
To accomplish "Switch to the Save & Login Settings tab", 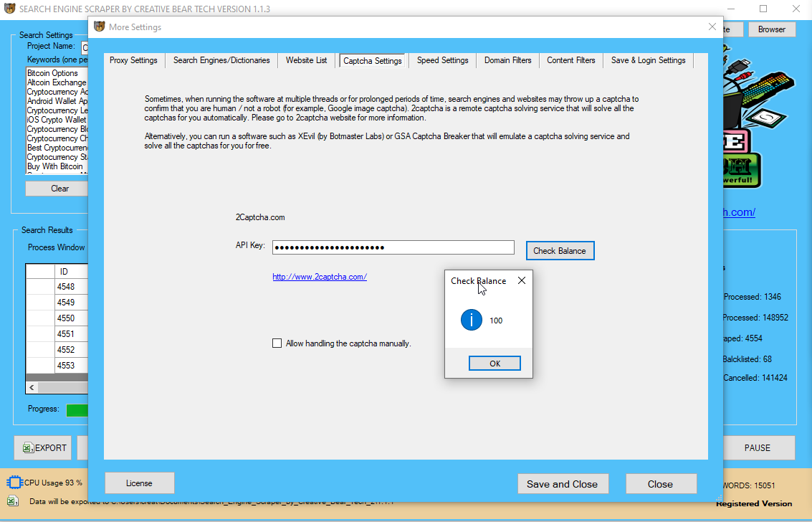I will click(x=647, y=60).
